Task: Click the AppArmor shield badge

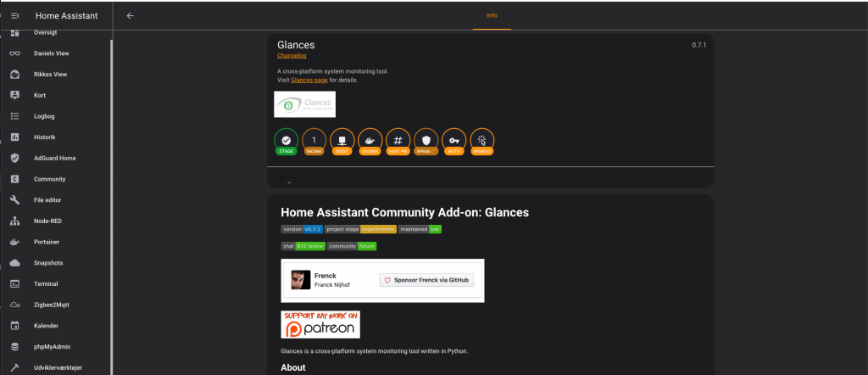Action: point(426,142)
